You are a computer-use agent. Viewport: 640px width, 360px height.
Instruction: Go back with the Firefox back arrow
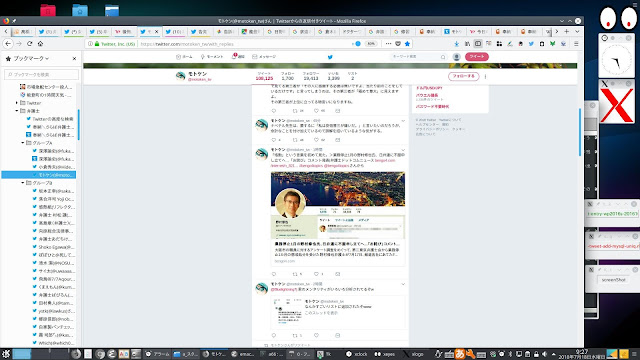(x=8, y=44)
